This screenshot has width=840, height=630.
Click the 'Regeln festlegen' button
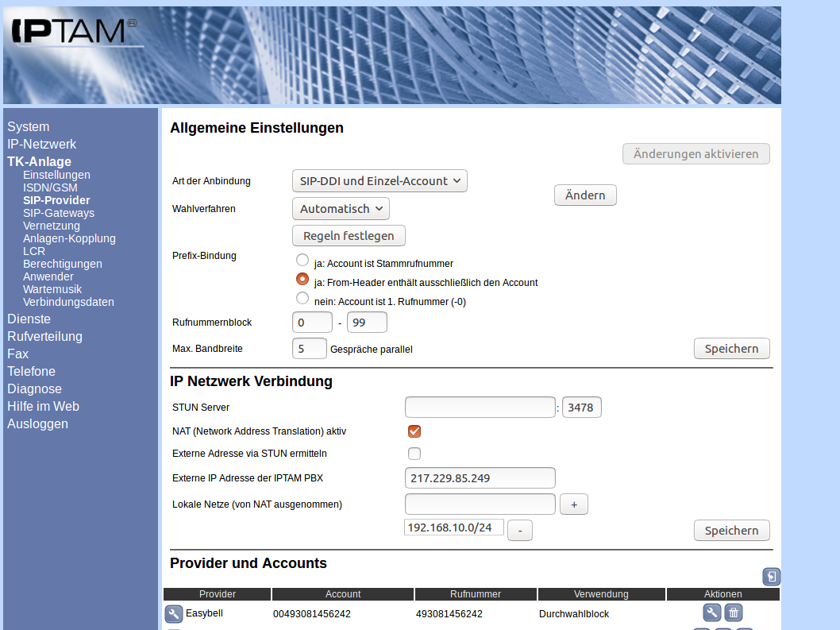[349, 236]
